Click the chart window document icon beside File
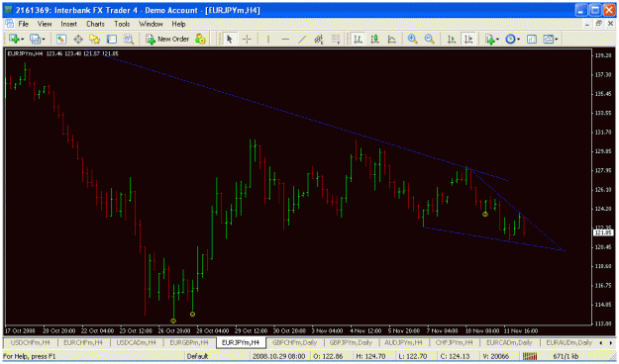This screenshot has width=619, height=364. pyautogui.click(x=10, y=24)
